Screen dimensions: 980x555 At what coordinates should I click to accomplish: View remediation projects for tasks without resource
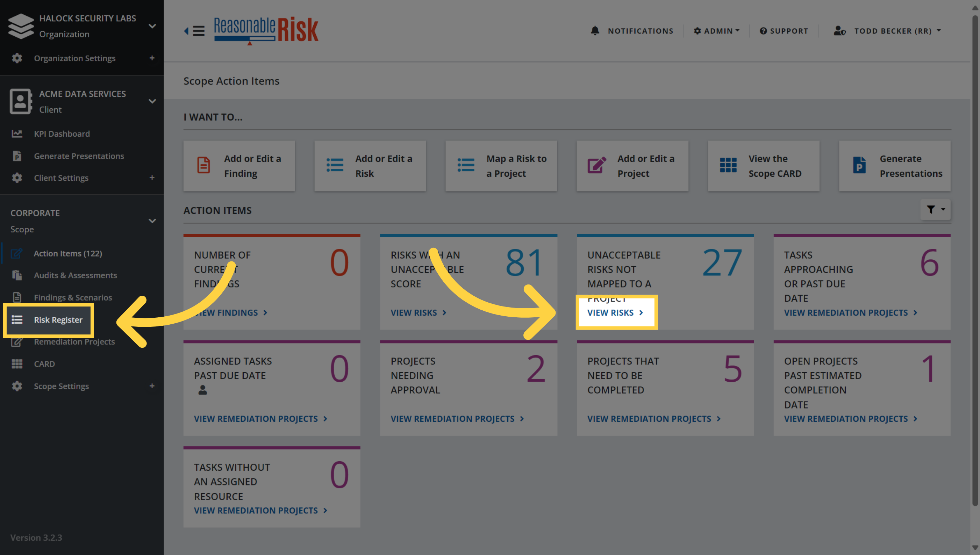pyautogui.click(x=260, y=510)
